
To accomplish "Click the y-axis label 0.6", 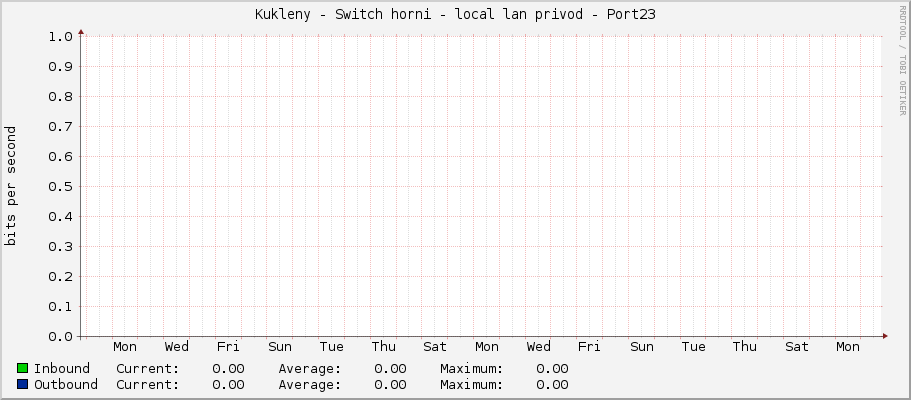I will click(x=60, y=156).
